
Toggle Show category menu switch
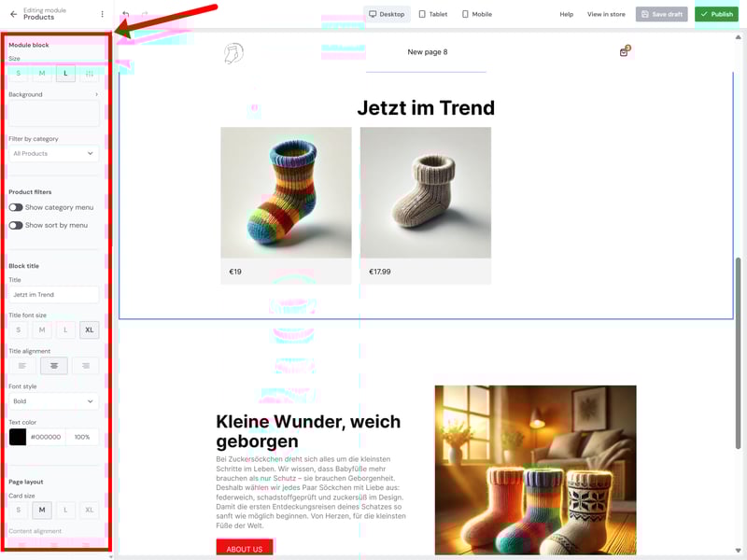click(16, 207)
